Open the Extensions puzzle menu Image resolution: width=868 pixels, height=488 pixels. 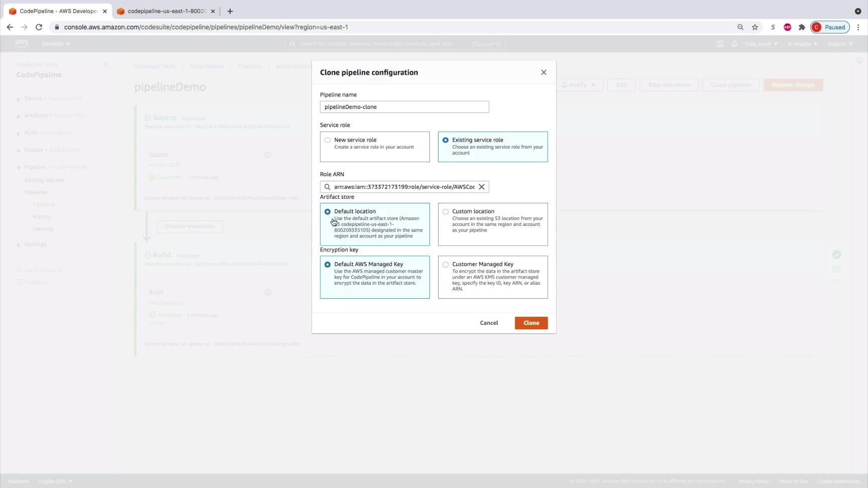tap(802, 27)
